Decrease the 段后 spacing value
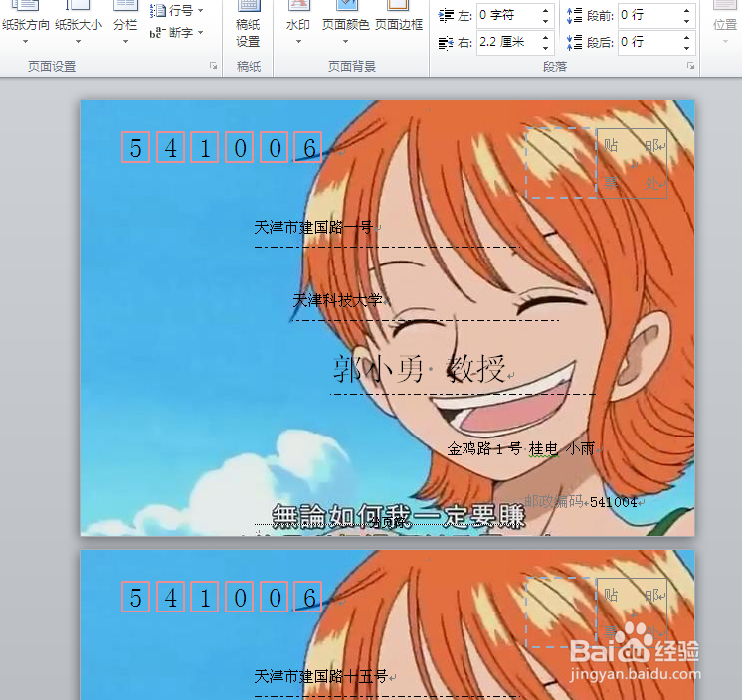 [x=686, y=49]
